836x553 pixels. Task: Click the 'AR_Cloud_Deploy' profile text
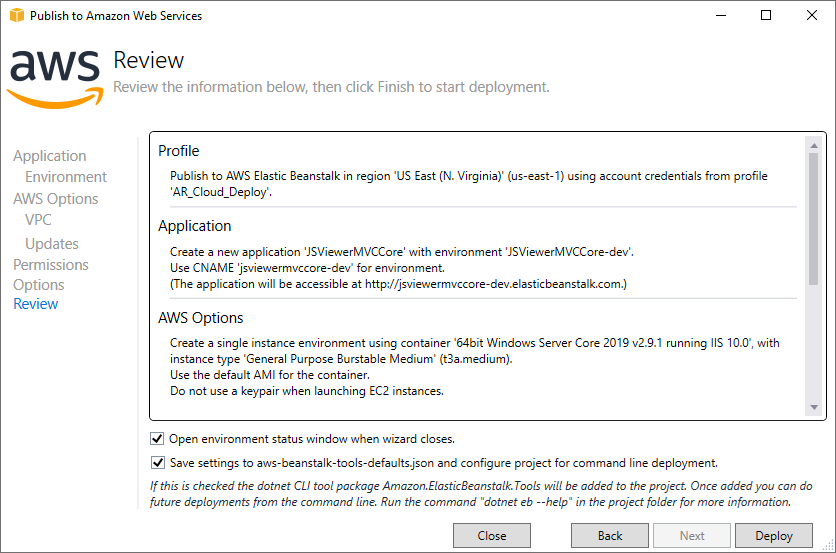[x=221, y=192]
